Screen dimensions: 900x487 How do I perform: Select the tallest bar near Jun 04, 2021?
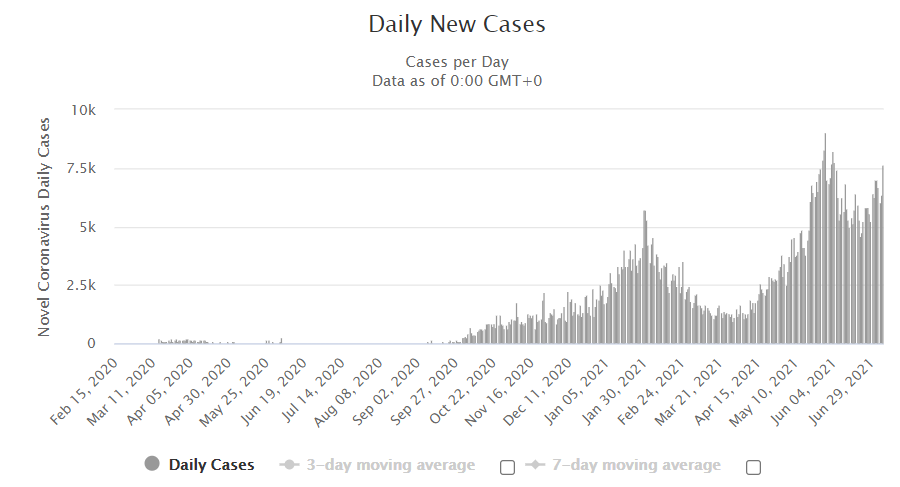pyautogui.click(x=825, y=238)
